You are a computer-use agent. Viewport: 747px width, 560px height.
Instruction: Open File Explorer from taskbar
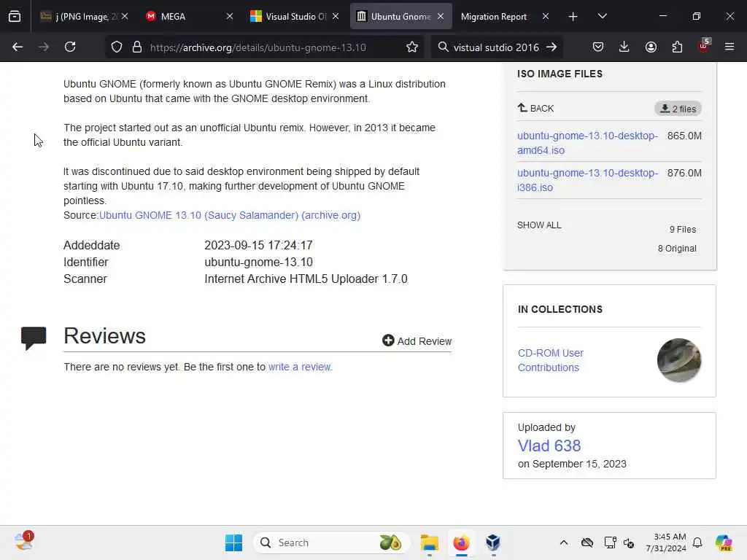click(x=429, y=542)
